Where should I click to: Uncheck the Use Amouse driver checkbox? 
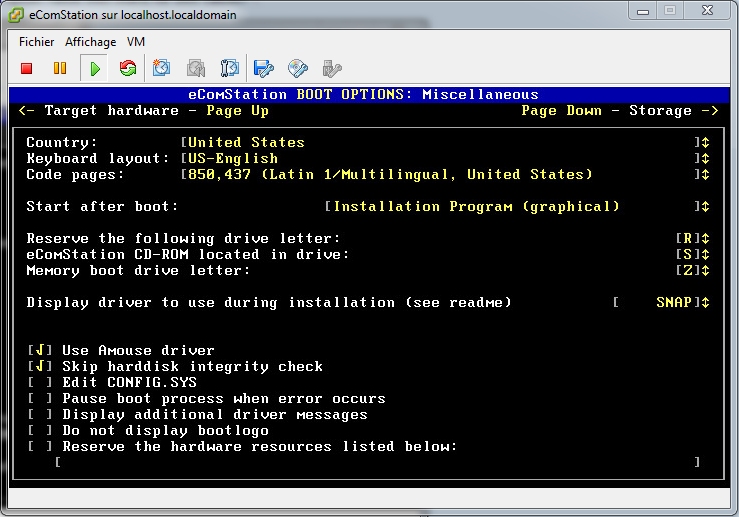point(41,350)
